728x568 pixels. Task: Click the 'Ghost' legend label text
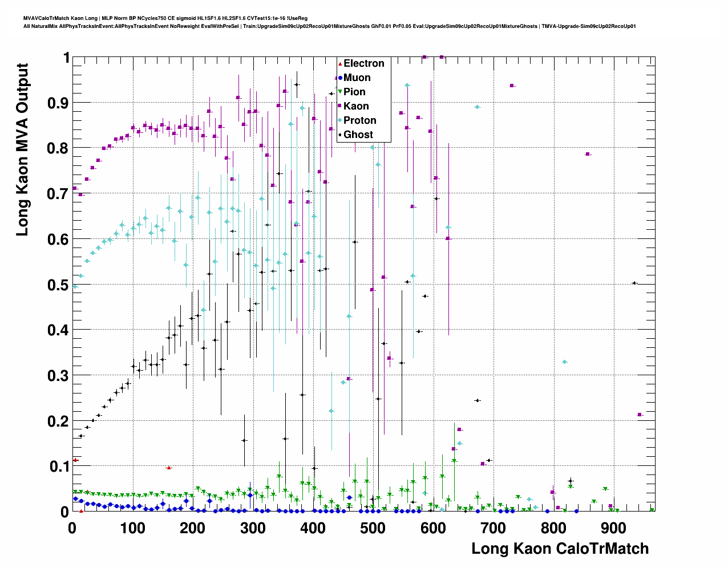pyautogui.click(x=358, y=135)
